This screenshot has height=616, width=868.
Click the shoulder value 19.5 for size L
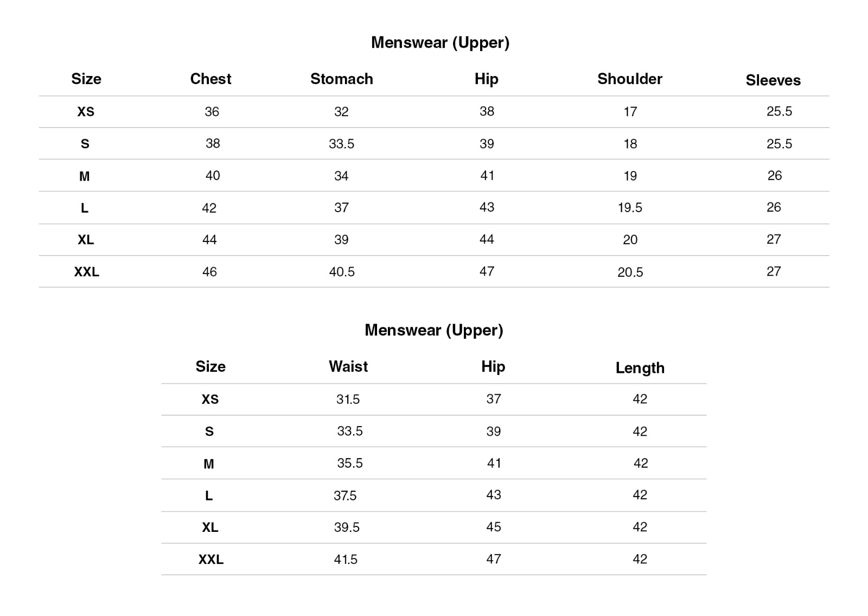pyautogui.click(x=629, y=208)
